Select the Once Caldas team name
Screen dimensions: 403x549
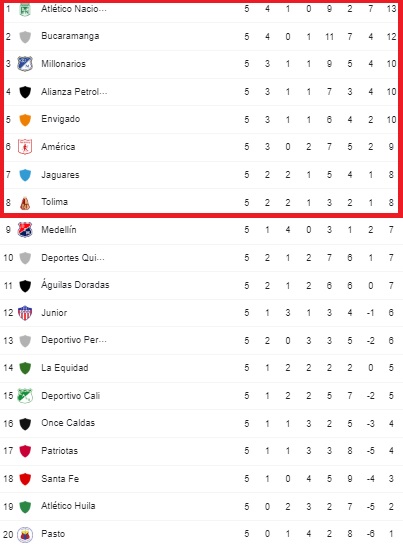tap(68, 423)
